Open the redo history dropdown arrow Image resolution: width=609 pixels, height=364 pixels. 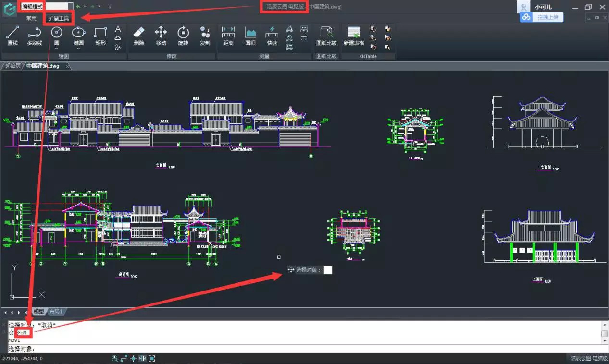(99, 7)
